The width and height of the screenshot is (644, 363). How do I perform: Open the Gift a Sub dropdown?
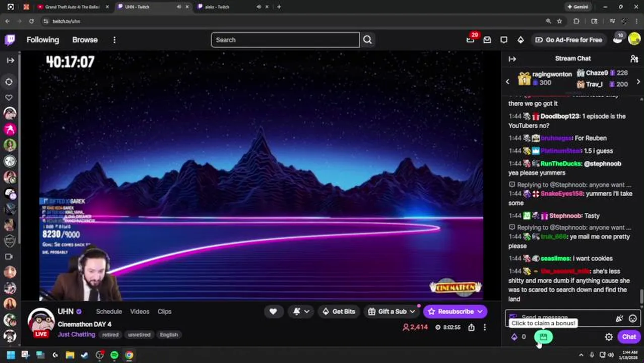pyautogui.click(x=392, y=312)
